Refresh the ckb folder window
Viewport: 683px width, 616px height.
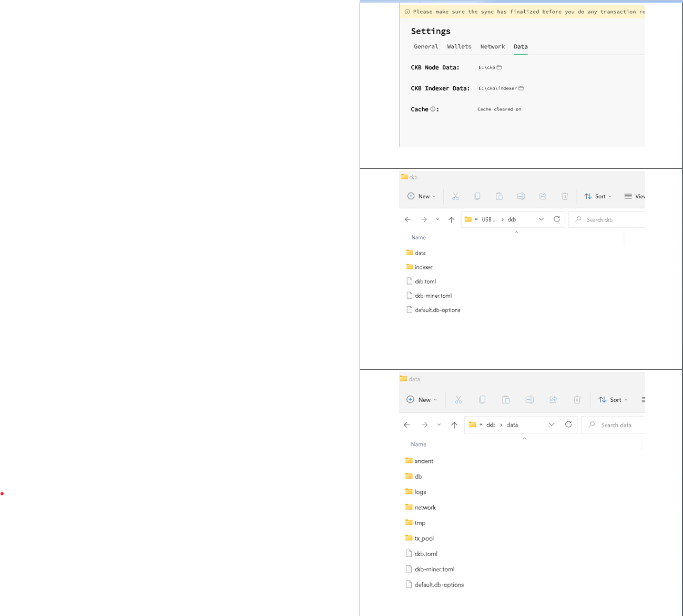pyautogui.click(x=557, y=219)
